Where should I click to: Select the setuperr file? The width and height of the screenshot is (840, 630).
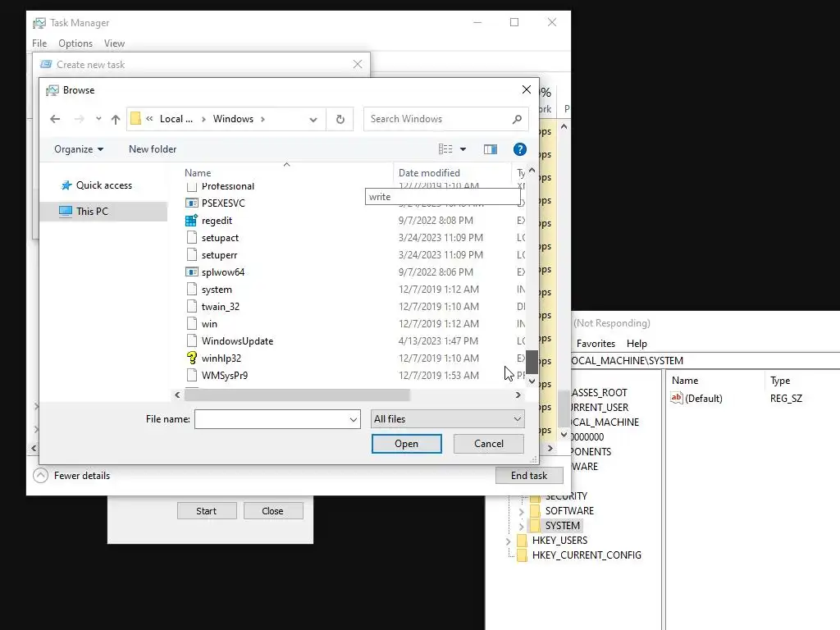pos(219,255)
